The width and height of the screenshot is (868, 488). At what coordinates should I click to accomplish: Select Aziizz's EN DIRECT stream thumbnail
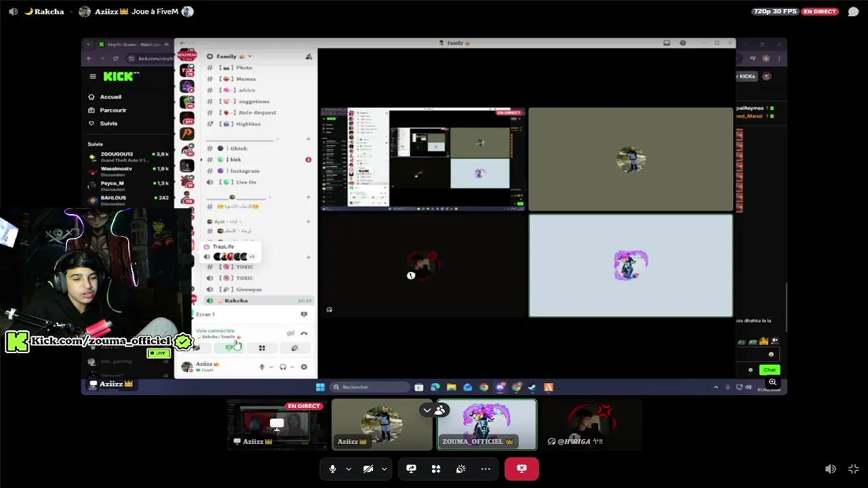[x=277, y=425]
